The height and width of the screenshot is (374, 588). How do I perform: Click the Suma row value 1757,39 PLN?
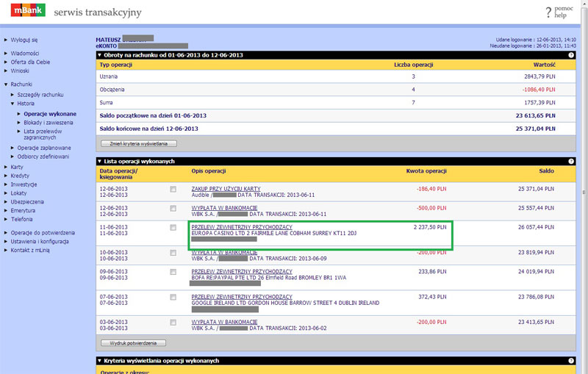pos(539,103)
